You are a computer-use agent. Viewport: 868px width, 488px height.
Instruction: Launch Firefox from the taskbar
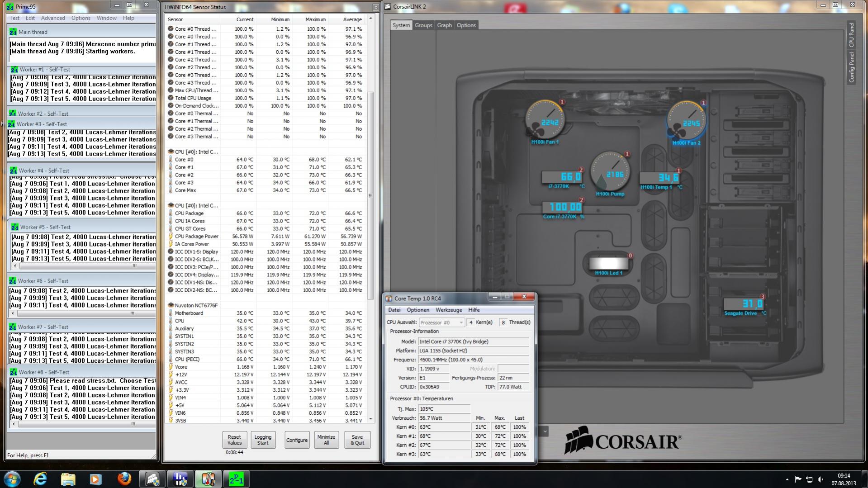tap(124, 479)
